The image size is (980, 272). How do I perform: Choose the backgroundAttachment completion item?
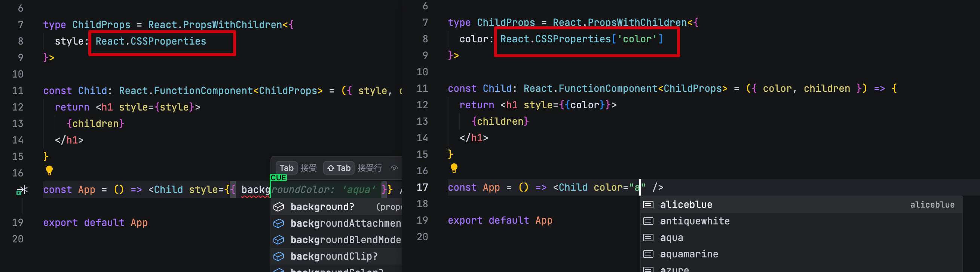pyautogui.click(x=336, y=223)
